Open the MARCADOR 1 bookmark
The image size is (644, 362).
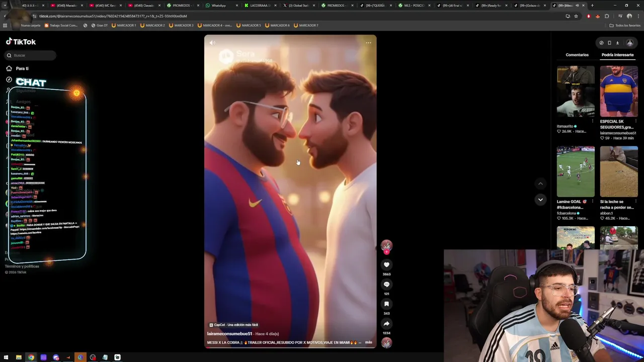124,25
